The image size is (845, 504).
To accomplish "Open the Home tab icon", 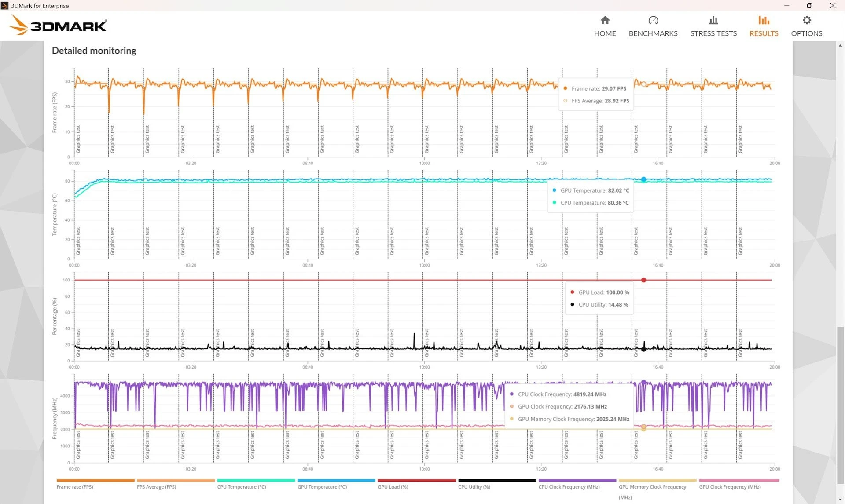I will tap(605, 20).
